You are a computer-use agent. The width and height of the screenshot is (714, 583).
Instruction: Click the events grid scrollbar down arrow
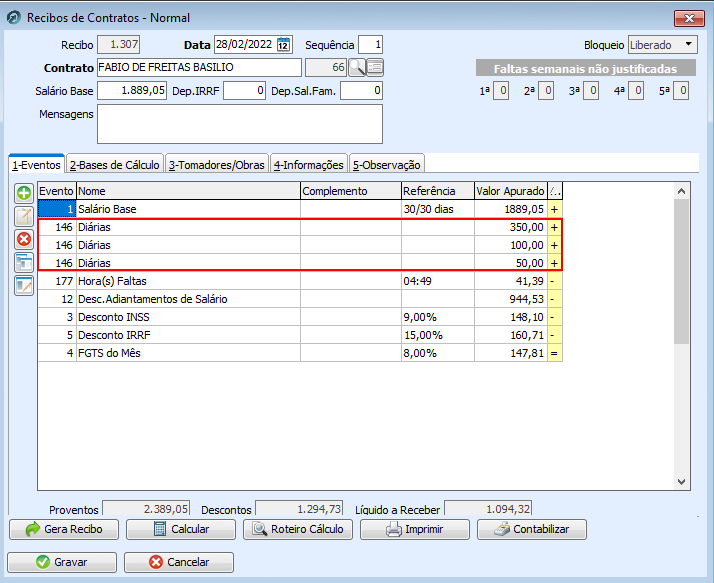(x=681, y=482)
